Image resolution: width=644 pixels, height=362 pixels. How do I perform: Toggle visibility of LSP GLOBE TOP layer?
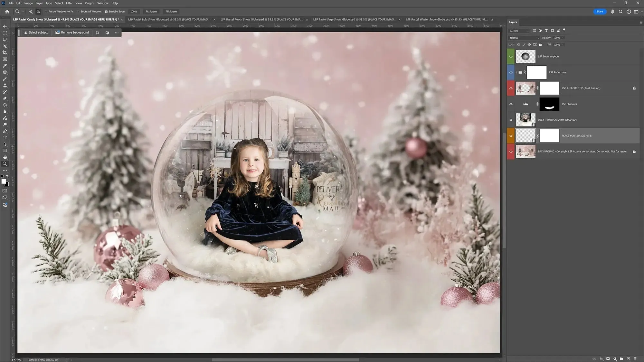tap(511, 88)
